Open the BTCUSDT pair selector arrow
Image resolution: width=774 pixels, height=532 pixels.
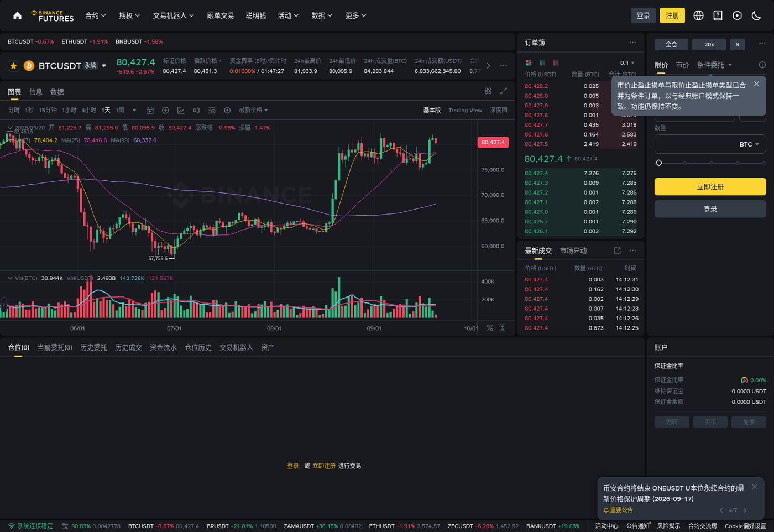(x=104, y=66)
